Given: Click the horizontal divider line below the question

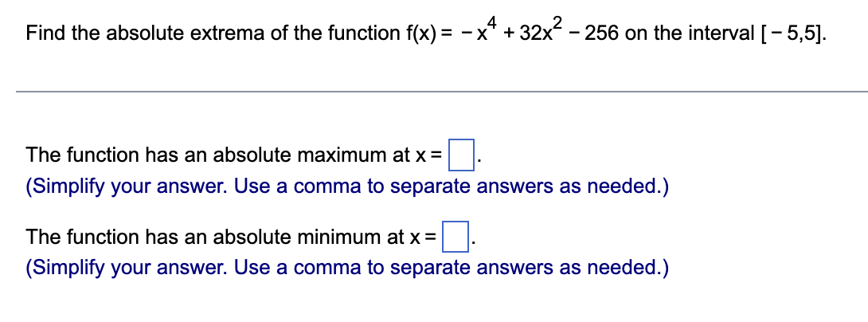Looking at the screenshot, I should 442,91.
